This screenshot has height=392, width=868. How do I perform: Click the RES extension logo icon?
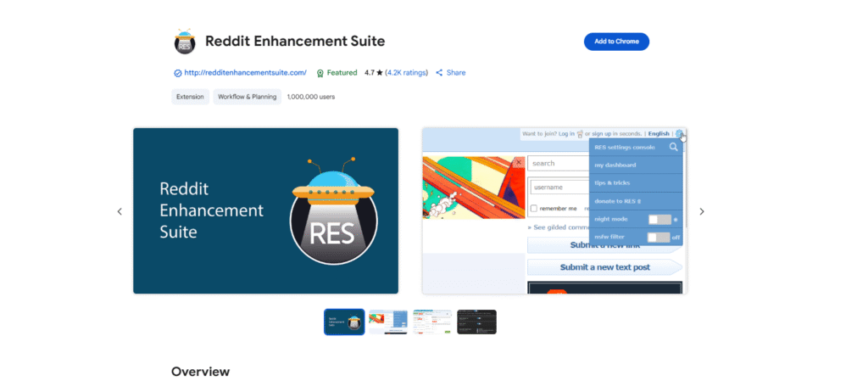coord(185,42)
